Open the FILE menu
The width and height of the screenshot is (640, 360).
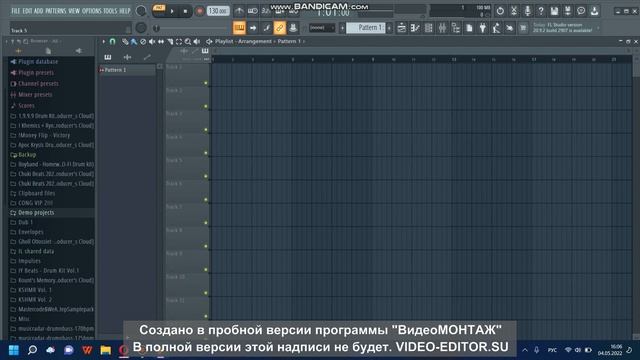pyautogui.click(x=16, y=11)
